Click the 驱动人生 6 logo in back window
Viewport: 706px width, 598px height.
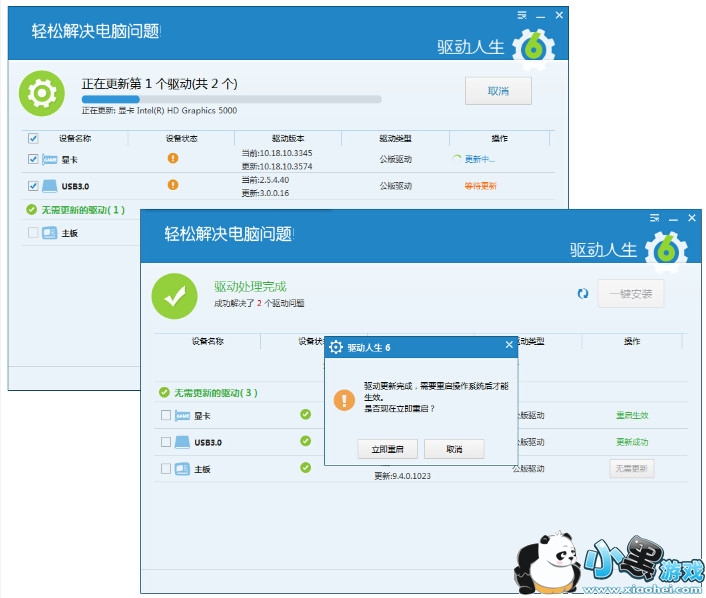pos(534,49)
